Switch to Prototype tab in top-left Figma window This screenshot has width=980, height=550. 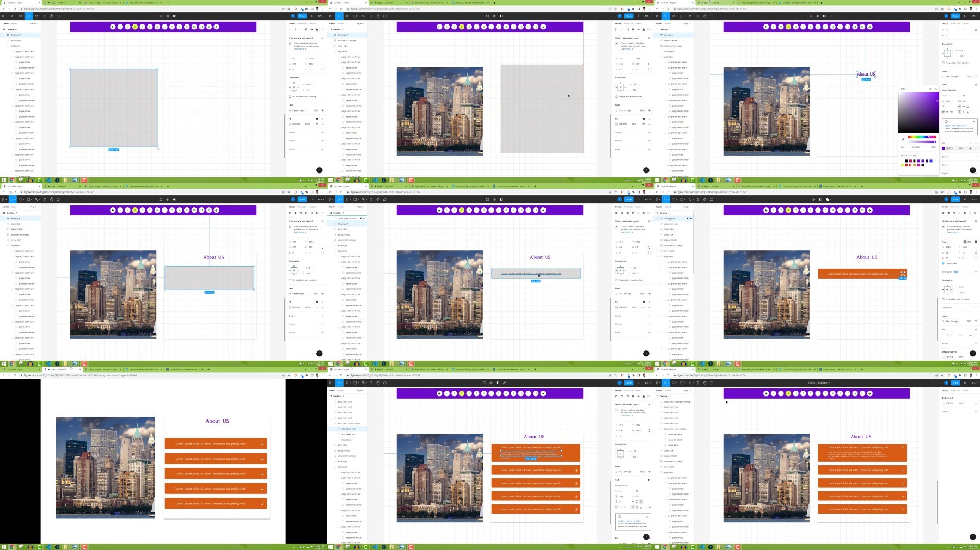[302, 23]
